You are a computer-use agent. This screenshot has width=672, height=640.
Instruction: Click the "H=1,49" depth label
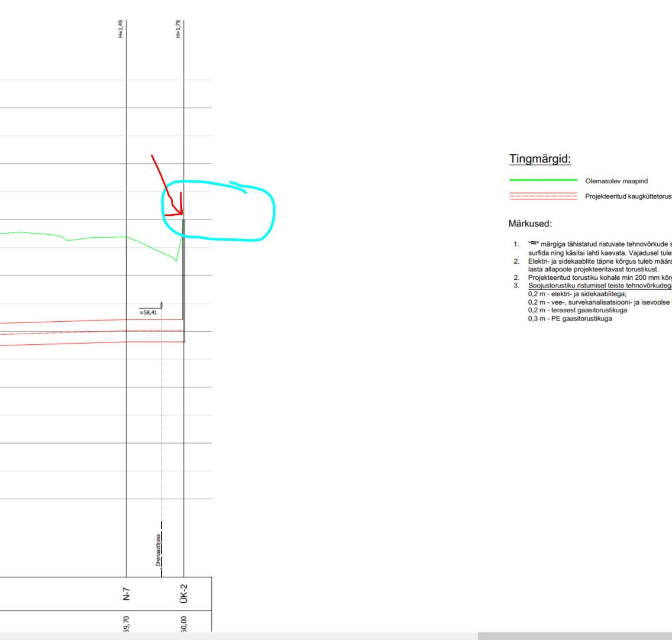(121, 29)
